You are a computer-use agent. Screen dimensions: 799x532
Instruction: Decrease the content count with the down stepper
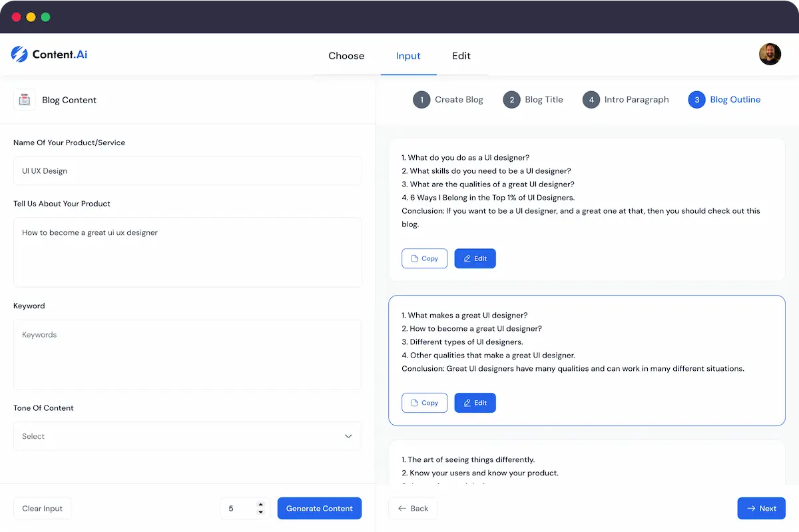[260, 512]
